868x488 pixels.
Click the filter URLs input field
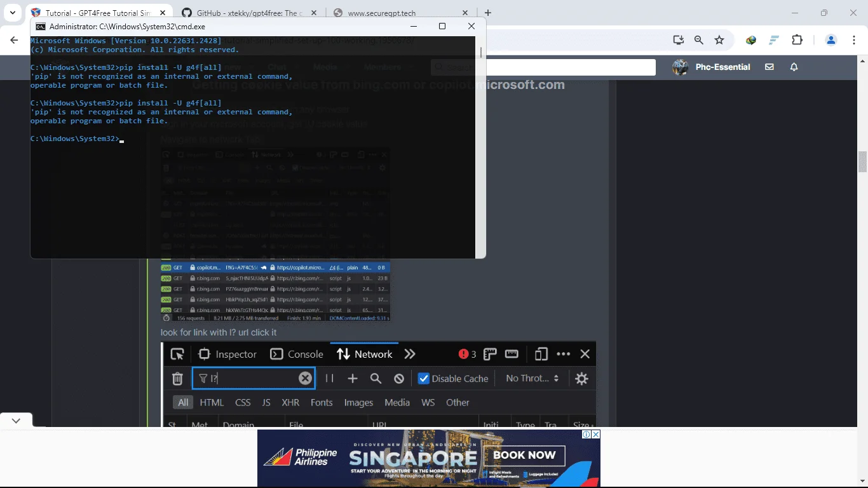click(x=254, y=378)
